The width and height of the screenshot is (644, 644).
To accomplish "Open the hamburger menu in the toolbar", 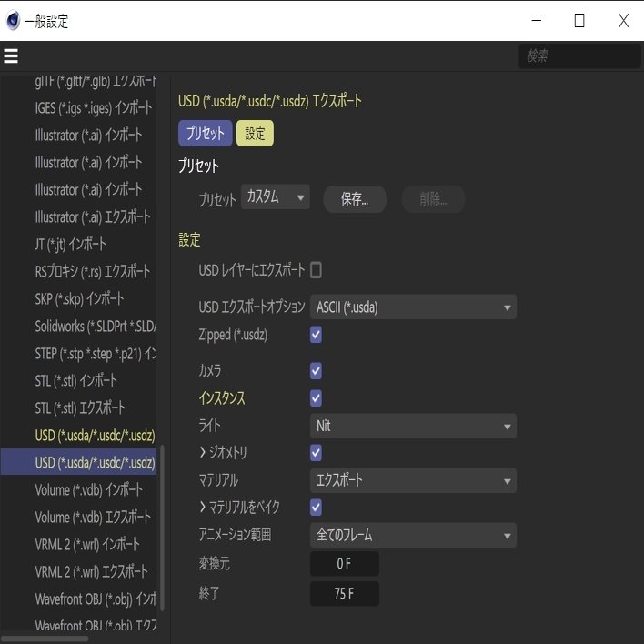I will click(11, 55).
